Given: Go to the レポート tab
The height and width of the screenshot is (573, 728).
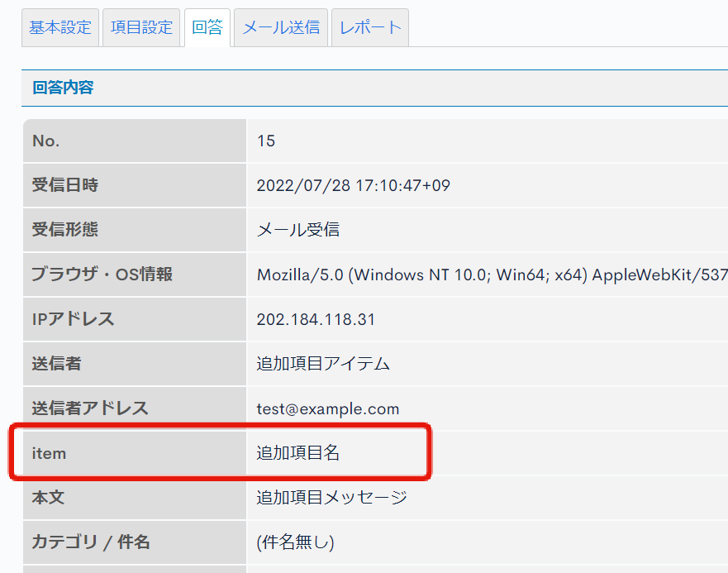Looking at the screenshot, I should [x=370, y=27].
